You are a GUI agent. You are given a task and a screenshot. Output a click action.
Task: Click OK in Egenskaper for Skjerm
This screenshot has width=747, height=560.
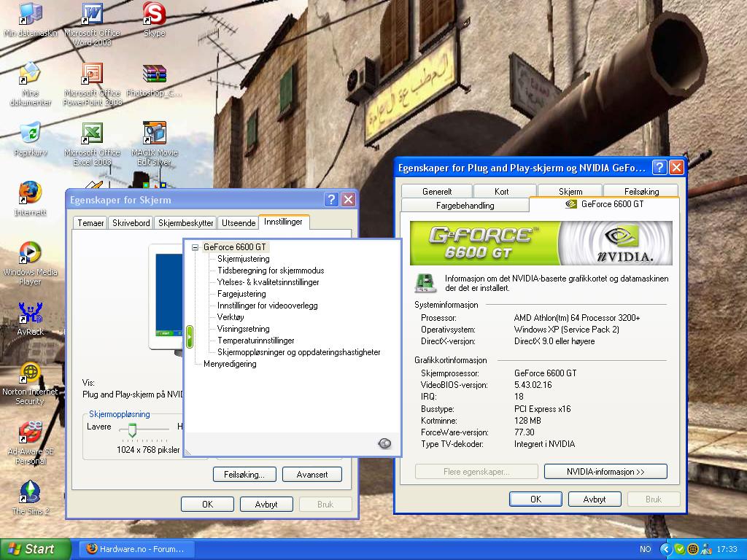207,504
